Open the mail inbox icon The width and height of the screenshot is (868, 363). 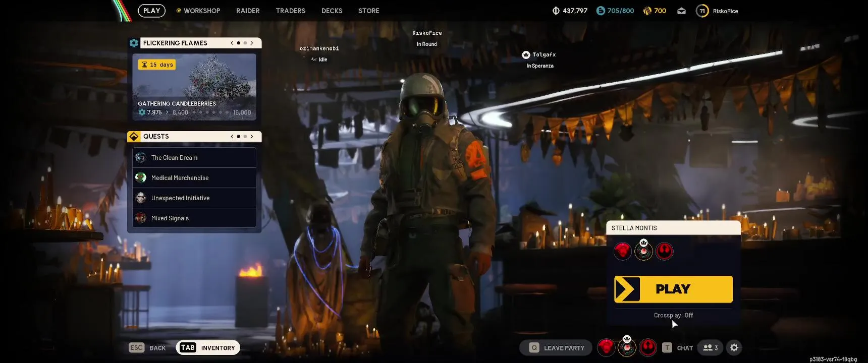pyautogui.click(x=681, y=11)
